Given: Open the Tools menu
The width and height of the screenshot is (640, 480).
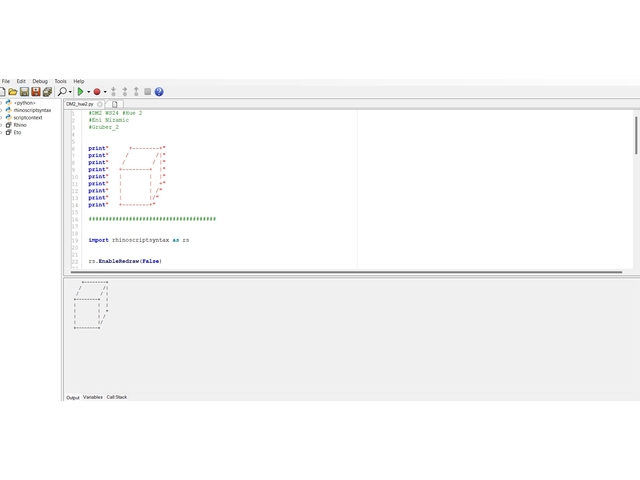Looking at the screenshot, I should point(60,81).
